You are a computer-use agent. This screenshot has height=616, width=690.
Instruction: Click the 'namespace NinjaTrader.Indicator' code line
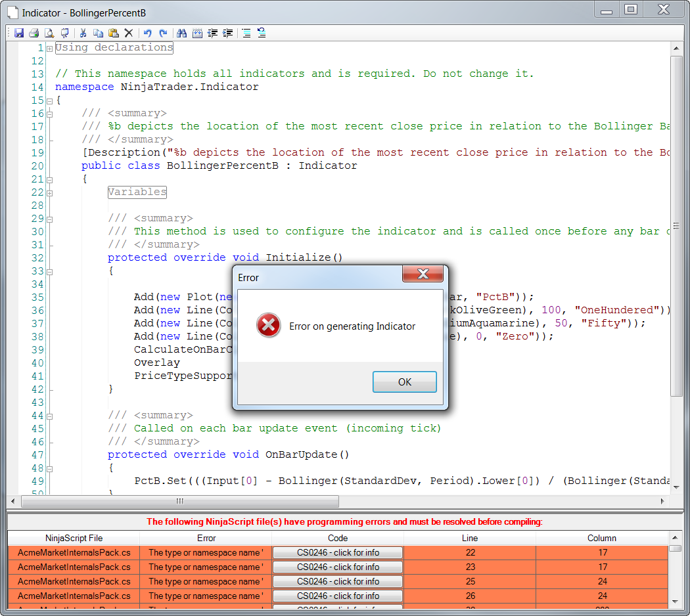(x=156, y=87)
